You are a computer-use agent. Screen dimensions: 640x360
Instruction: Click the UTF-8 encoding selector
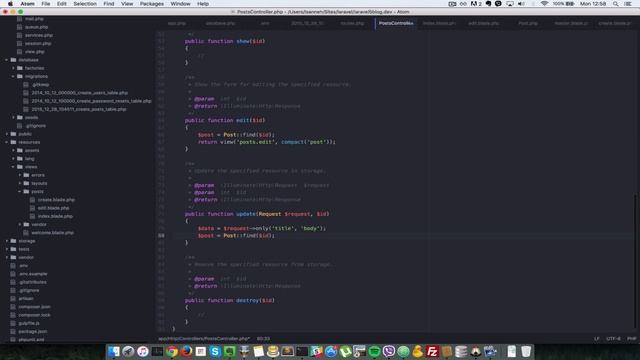(613, 338)
